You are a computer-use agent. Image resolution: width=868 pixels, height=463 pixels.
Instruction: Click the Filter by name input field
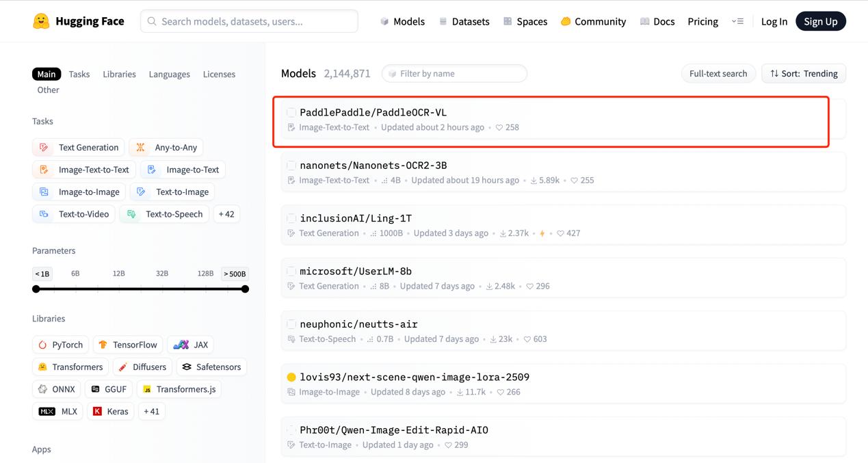(x=454, y=73)
